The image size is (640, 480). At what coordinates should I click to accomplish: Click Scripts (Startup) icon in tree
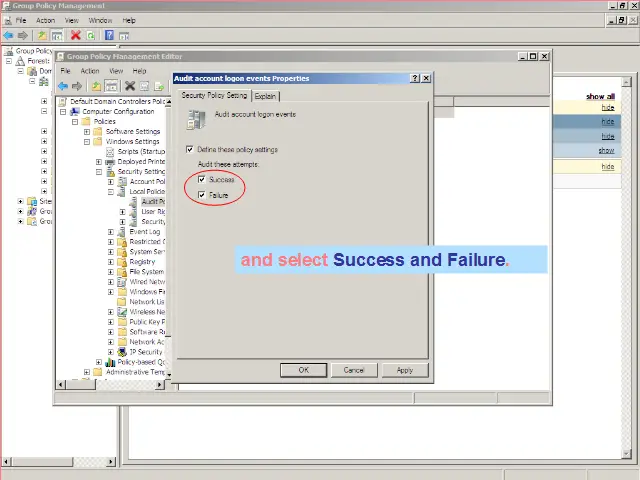(110, 152)
